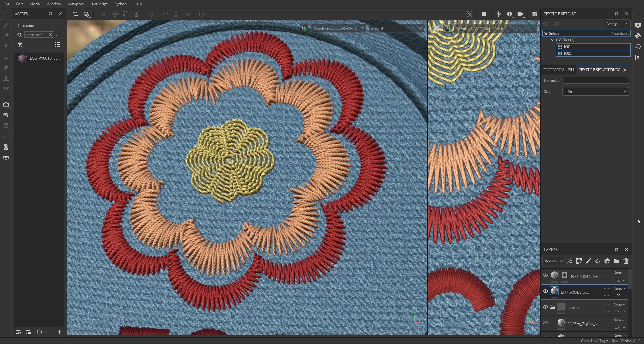The width and height of the screenshot is (644, 344).
Task: Select the Paint brush tool
Action: [6, 25]
